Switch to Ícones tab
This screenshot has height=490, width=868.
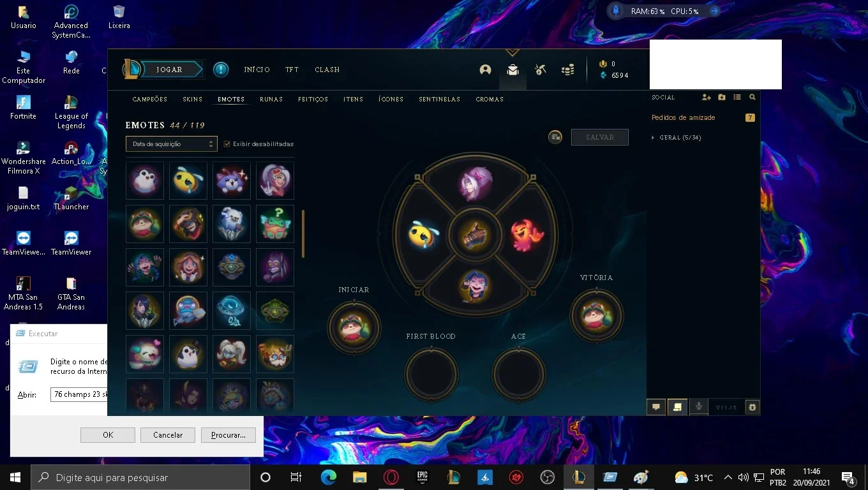coord(391,100)
